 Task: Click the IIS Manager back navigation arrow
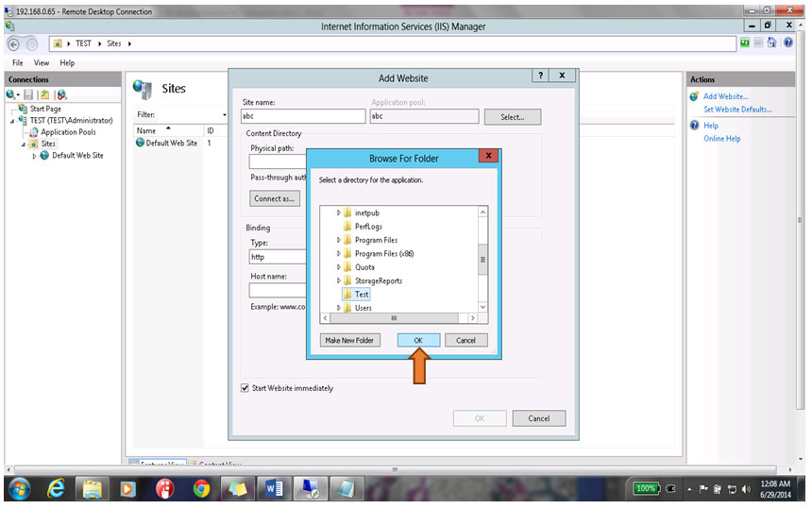point(14,44)
